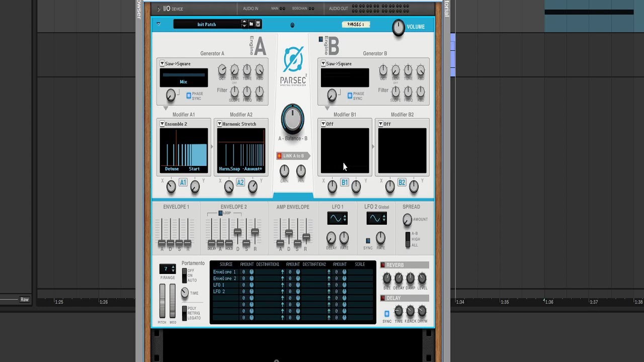Click the Parsec 1 device name label
Screen dimensions: 644x362
(356, 24)
